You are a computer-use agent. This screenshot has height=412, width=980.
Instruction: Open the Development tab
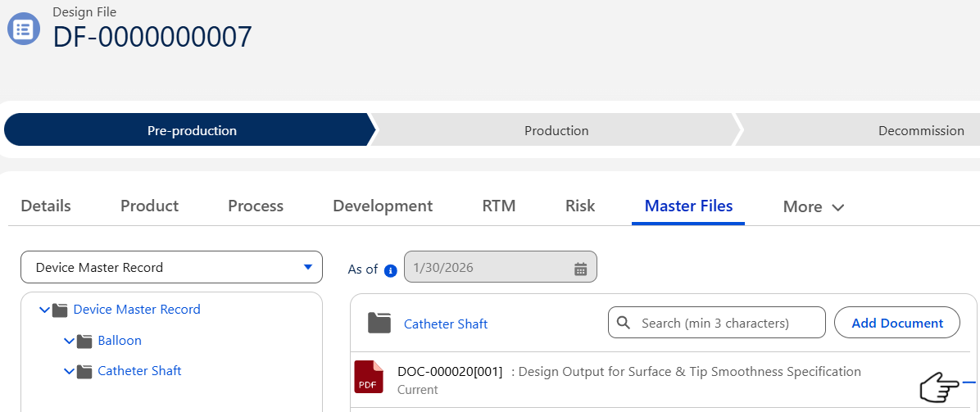tap(383, 206)
